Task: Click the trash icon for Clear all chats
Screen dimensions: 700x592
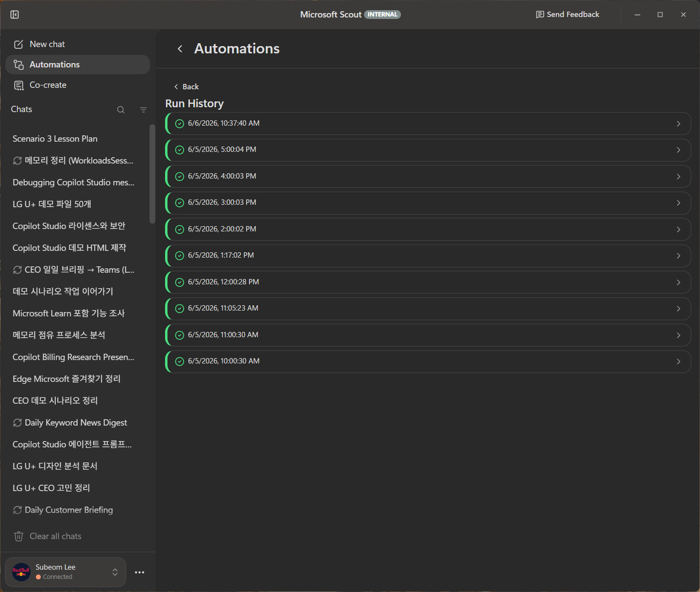Action: tap(18, 536)
